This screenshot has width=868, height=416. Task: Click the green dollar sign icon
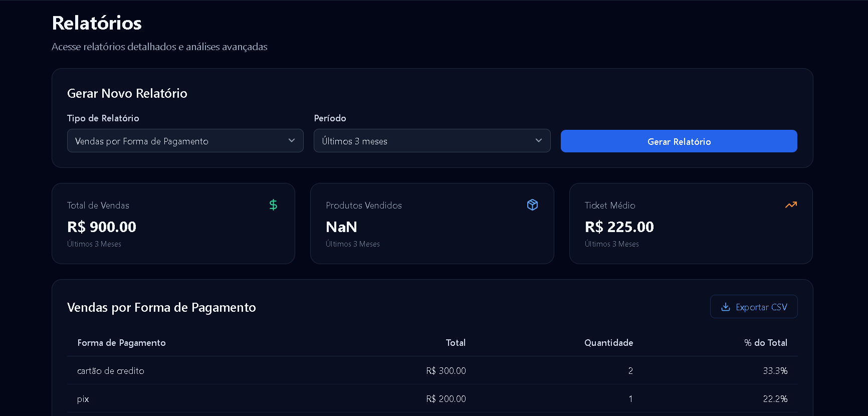(x=273, y=204)
